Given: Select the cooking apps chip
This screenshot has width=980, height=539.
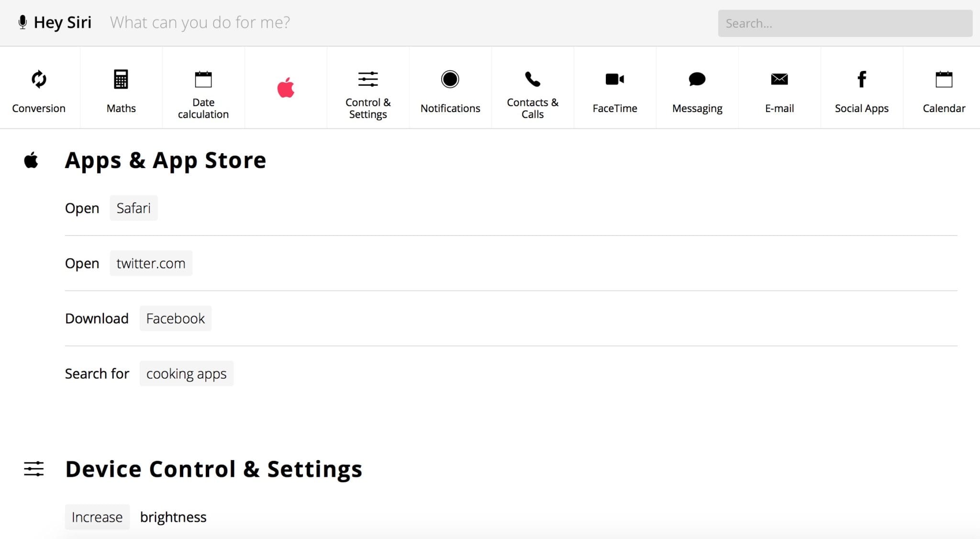Looking at the screenshot, I should point(186,373).
